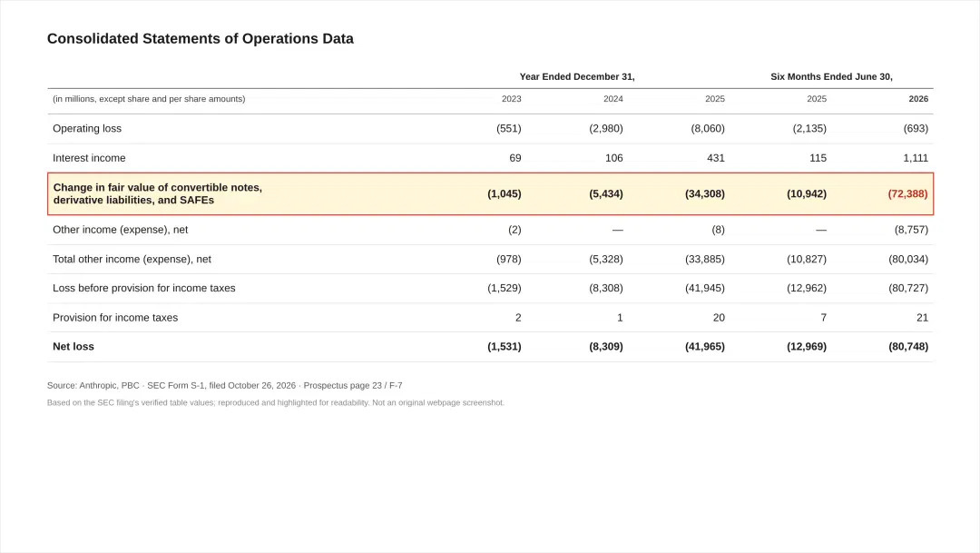The image size is (980, 553).
Task: Select the 1,111 interest income value
Action: click(915, 158)
